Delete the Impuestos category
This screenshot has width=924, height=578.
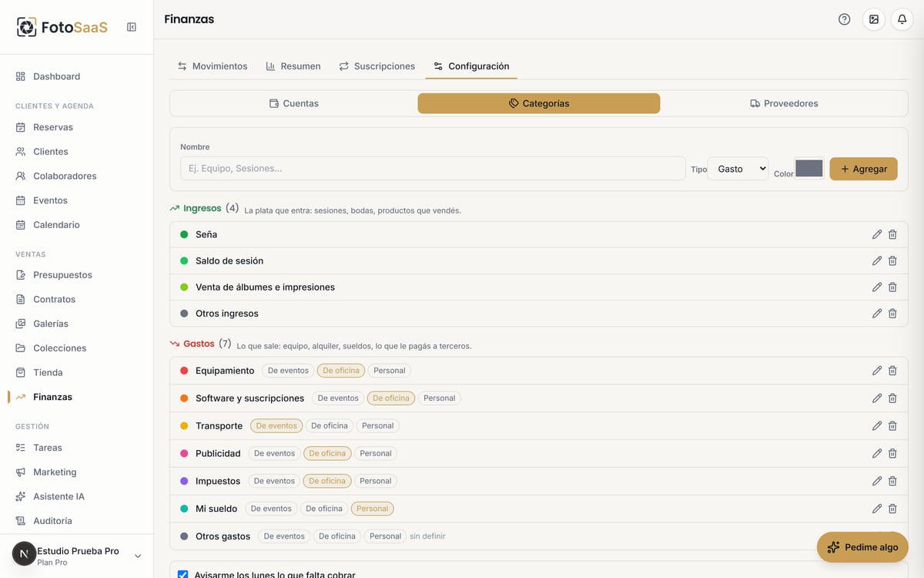point(892,481)
